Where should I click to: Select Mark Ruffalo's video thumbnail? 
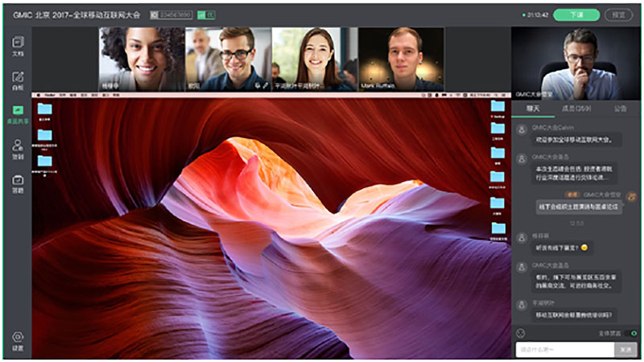pos(401,59)
